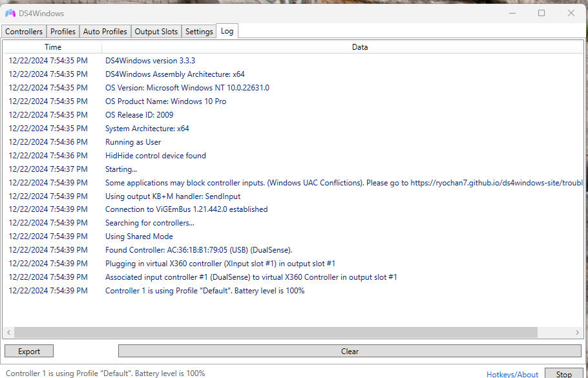Select the "Searching for controllers..." row
The height and width of the screenshot is (378, 588).
click(293, 223)
